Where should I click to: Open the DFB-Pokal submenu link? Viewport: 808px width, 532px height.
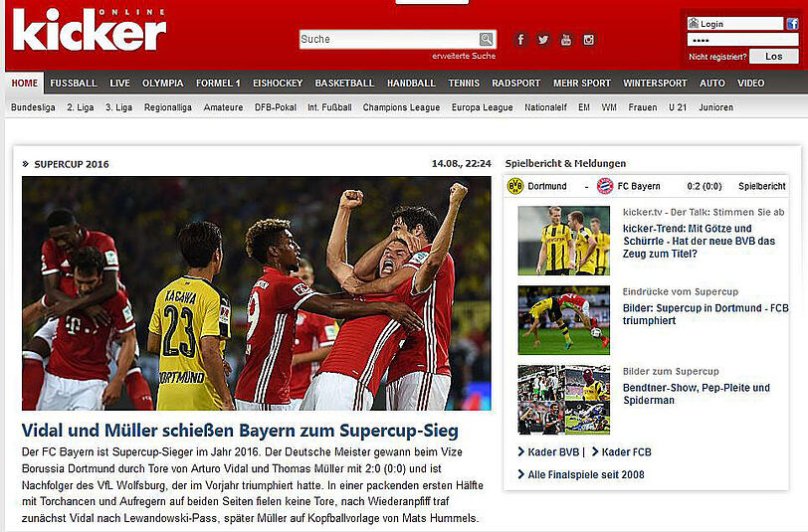pos(276,107)
